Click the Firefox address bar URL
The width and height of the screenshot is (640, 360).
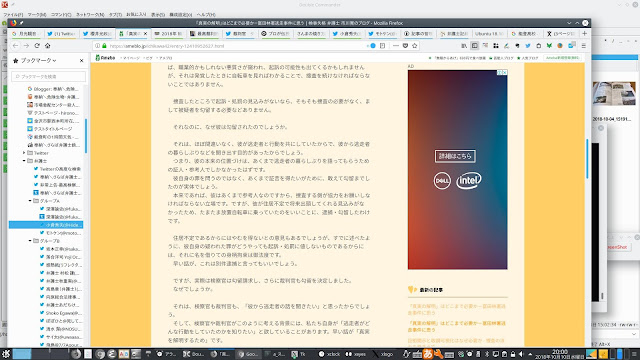167,46
